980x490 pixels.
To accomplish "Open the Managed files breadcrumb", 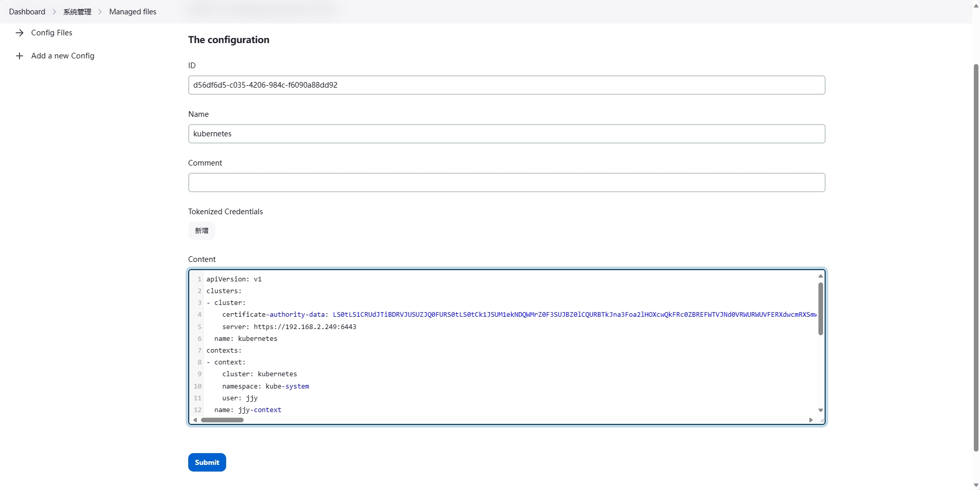I will pyautogui.click(x=133, y=12).
